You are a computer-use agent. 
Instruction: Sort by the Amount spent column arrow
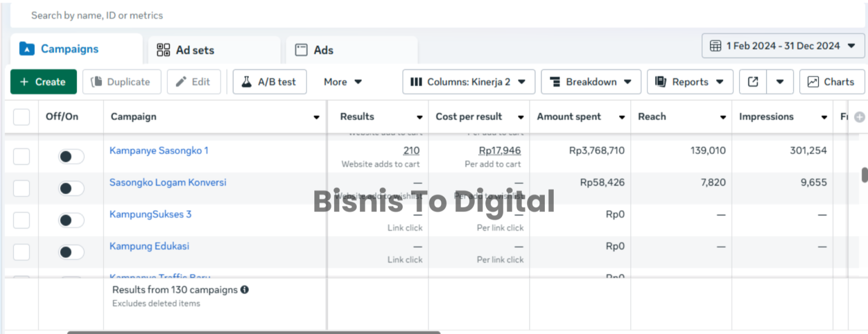(622, 117)
